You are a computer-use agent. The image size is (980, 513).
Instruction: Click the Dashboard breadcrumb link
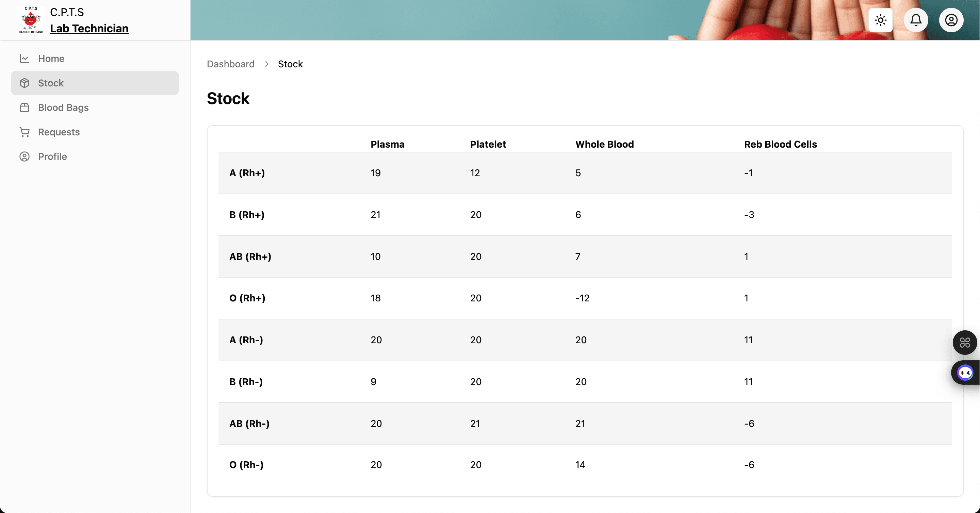coord(231,64)
